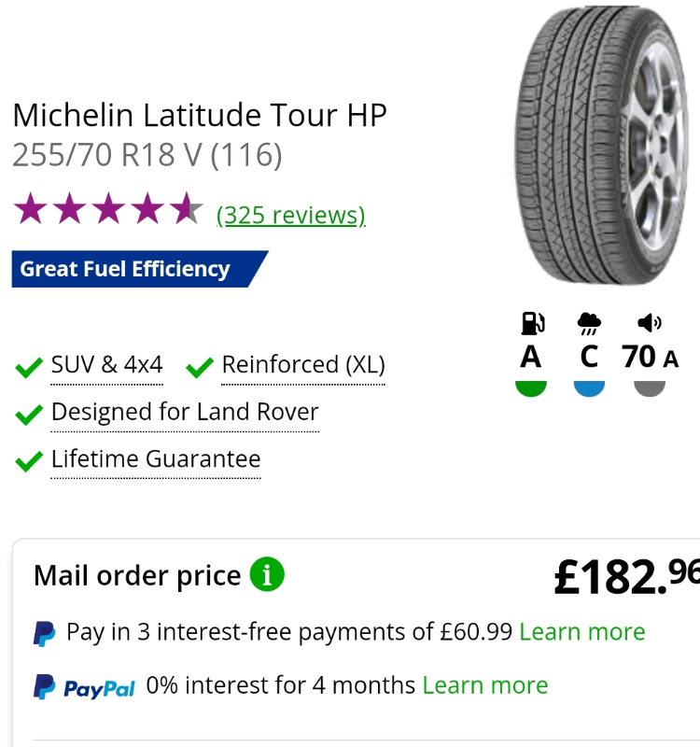Viewport: 700px width, 747px height.
Task: Click the green fuel rating A swatch
Action: coord(531,388)
